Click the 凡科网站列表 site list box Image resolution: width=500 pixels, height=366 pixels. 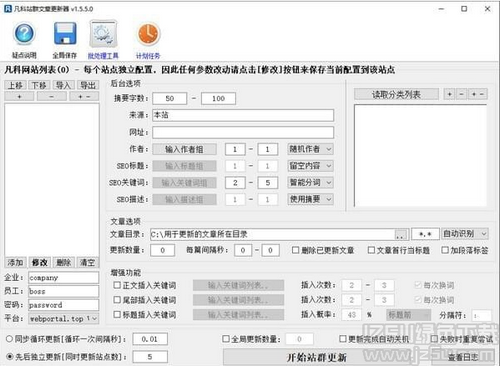52,179
